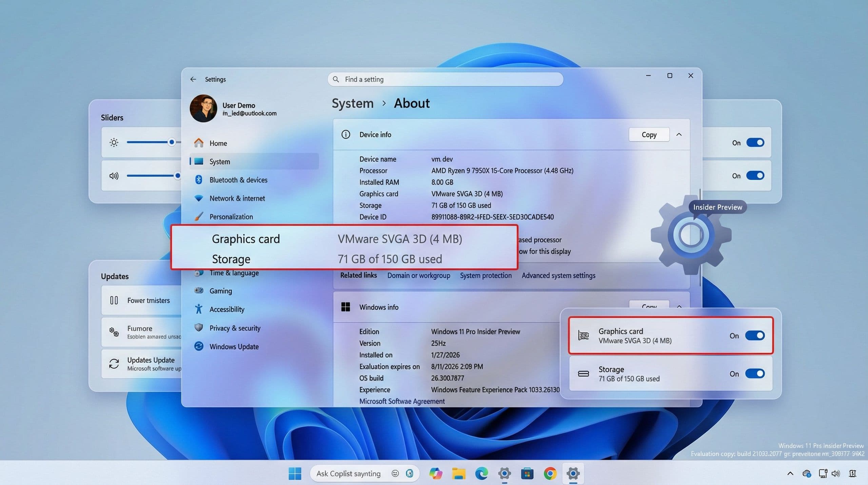Go to Home in Settings navigation

click(218, 143)
